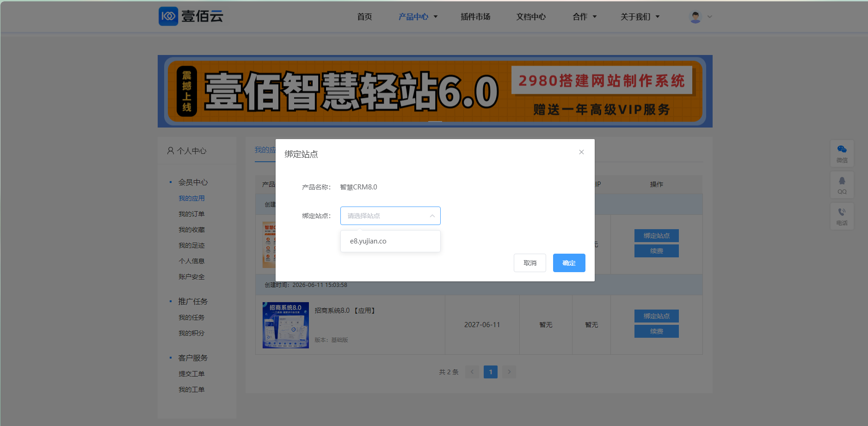Click 确定 to confirm binding

coord(569,263)
